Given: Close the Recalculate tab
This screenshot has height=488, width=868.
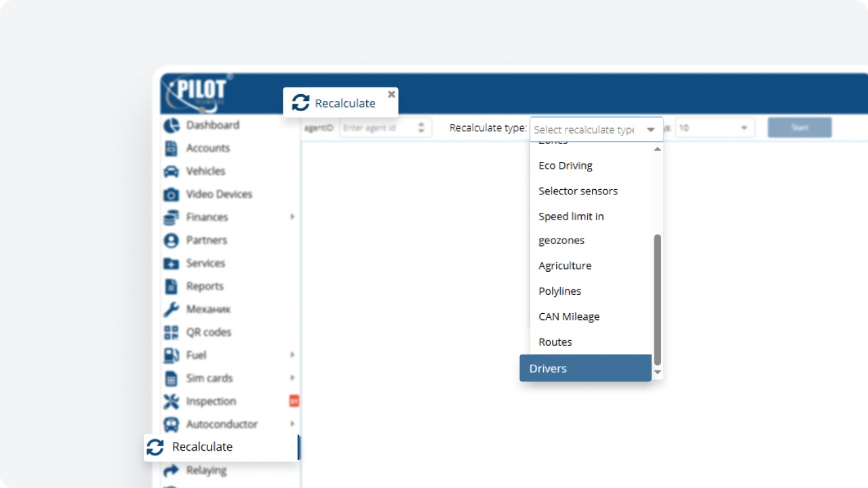Looking at the screenshot, I should click(391, 94).
